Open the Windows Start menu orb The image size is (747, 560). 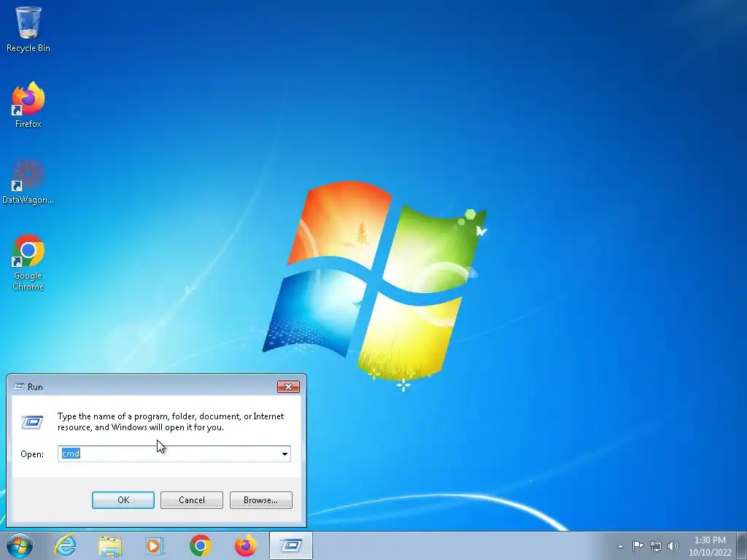(20, 545)
